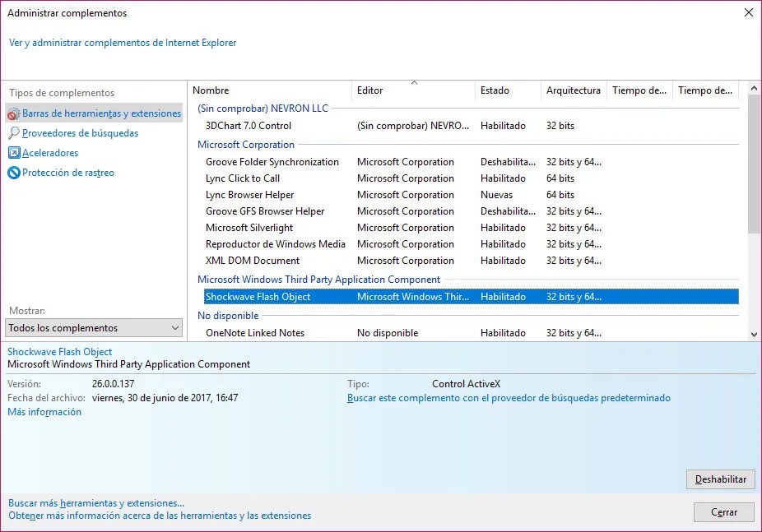Click the 32 bits cell of 3DChart
The image size is (762, 532).
(560, 126)
